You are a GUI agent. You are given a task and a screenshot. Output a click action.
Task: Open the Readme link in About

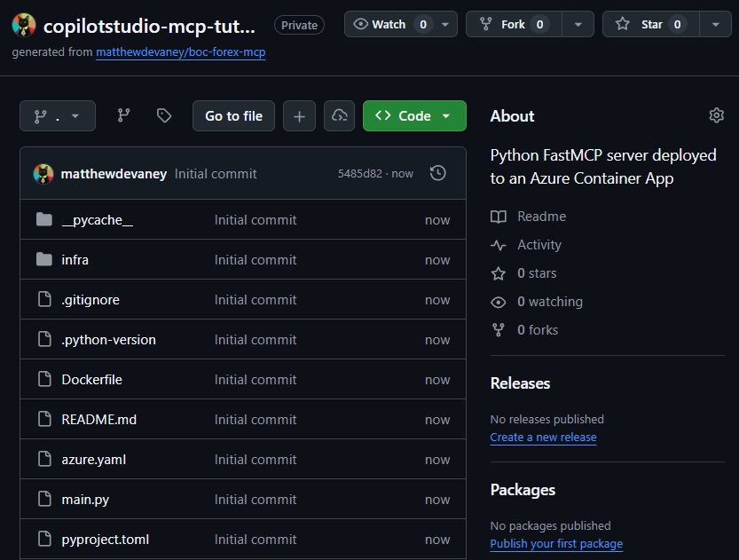pyautogui.click(x=541, y=217)
